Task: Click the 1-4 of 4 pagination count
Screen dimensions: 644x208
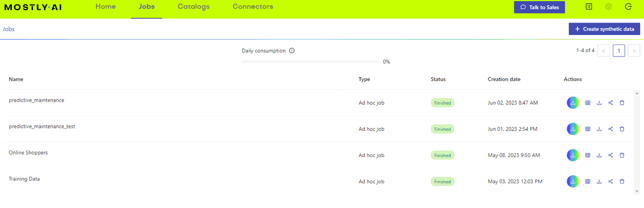Action: tap(586, 51)
